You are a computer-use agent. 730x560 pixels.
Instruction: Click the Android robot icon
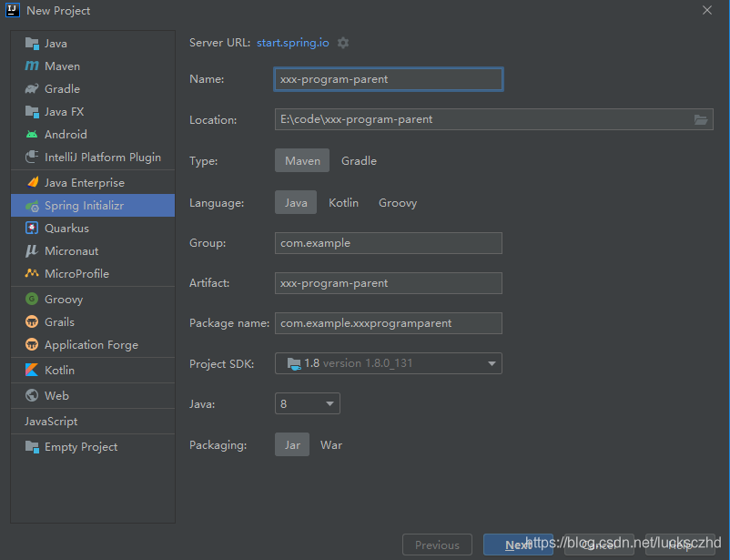[x=32, y=134]
